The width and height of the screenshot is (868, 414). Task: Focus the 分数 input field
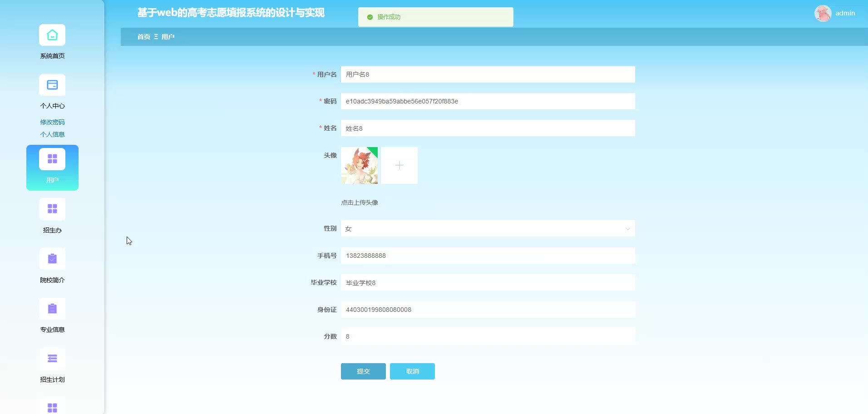click(x=488, y=336)
